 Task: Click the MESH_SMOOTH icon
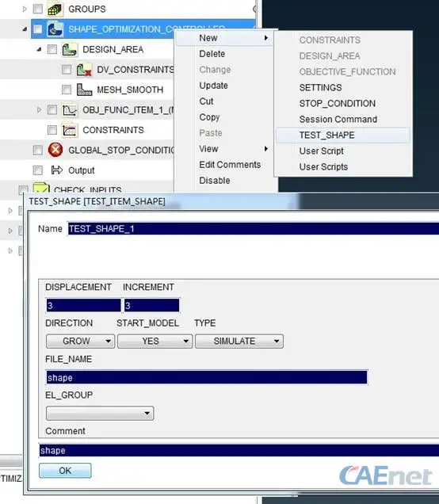tap(84, 90)
